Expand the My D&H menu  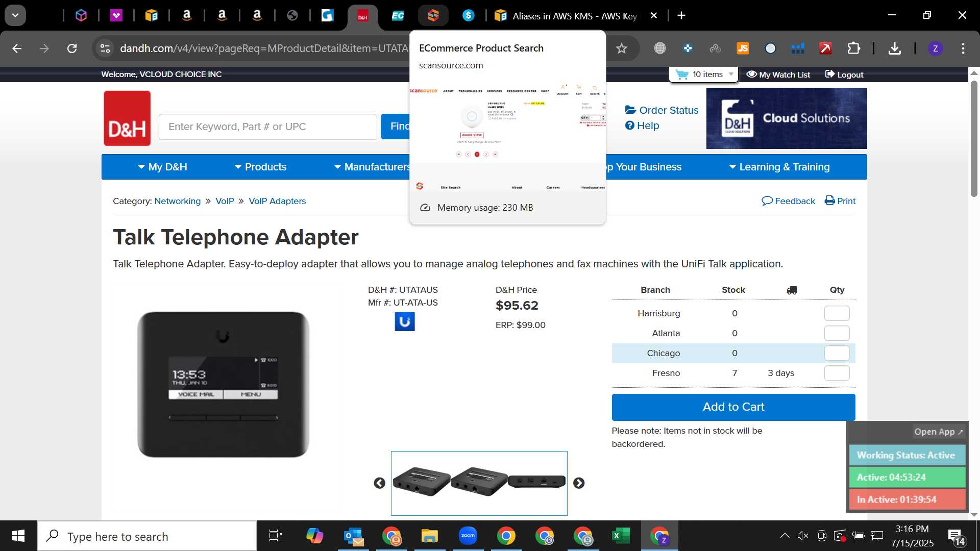pyautogui.click(x=163, y=167)
